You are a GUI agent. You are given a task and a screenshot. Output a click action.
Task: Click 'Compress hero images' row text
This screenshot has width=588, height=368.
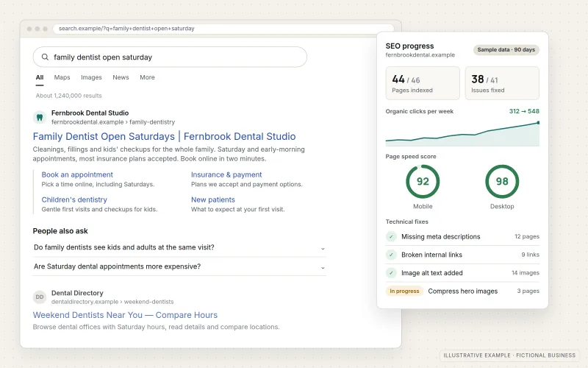[463, 291]
